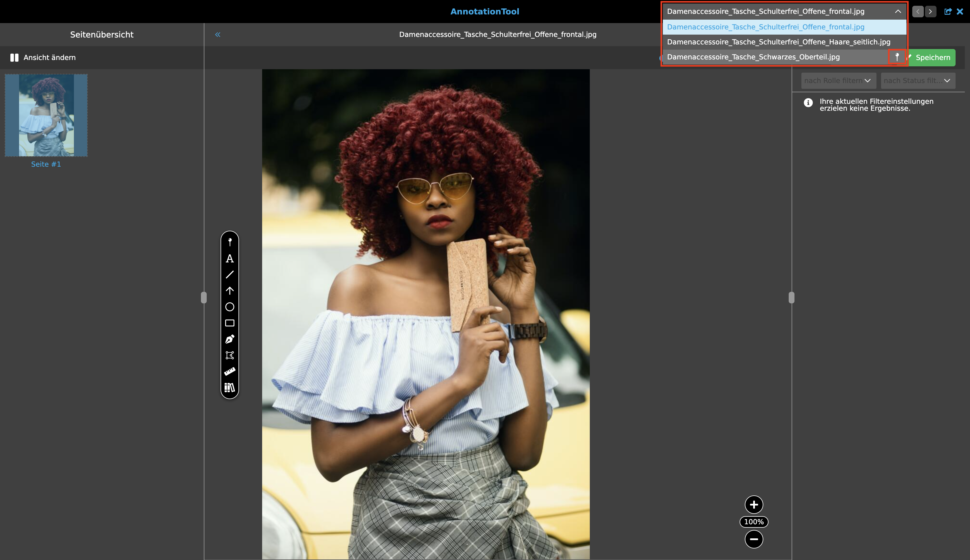This screenshot has width=970, height=560.
Task: Select the line drawing tool
Action: (x=230, y=275)
